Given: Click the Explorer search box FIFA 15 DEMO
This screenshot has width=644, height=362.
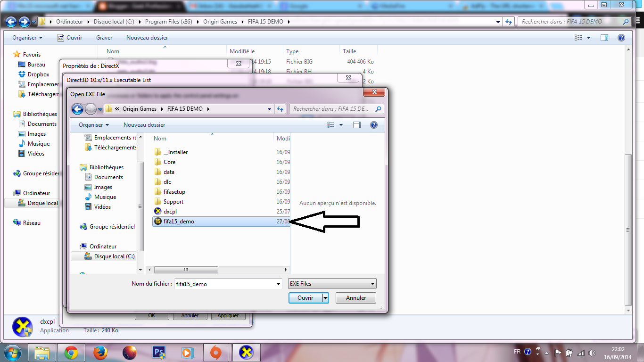Looking at the screenshot, I should [574, 22].
